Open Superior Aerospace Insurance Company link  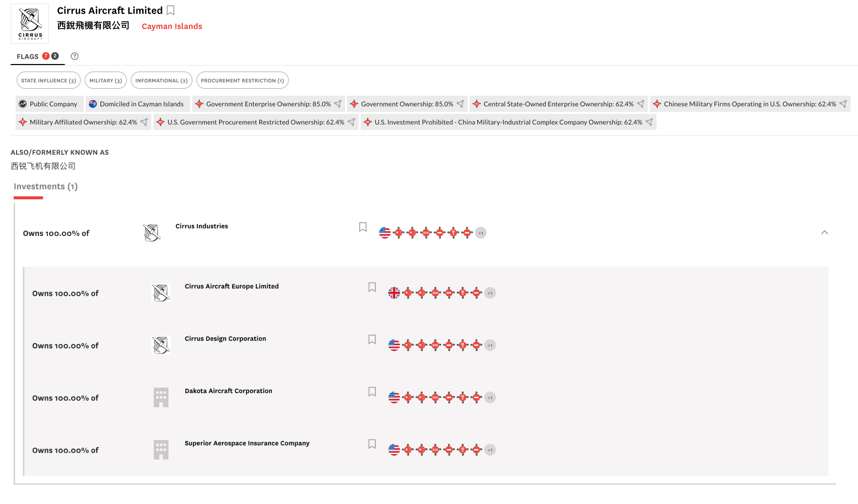pyautogui.click(x=247, y=444)
